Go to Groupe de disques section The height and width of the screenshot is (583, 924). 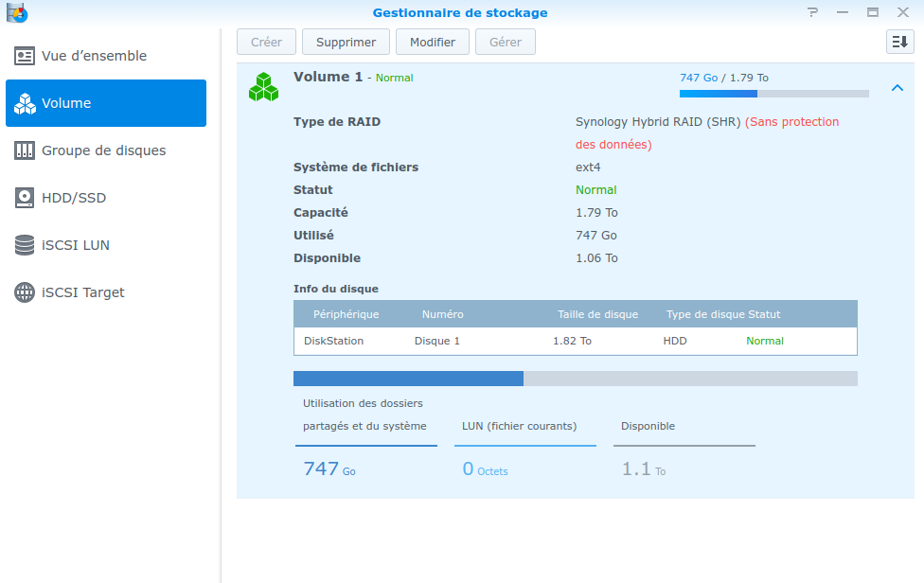tap(106, 150)
